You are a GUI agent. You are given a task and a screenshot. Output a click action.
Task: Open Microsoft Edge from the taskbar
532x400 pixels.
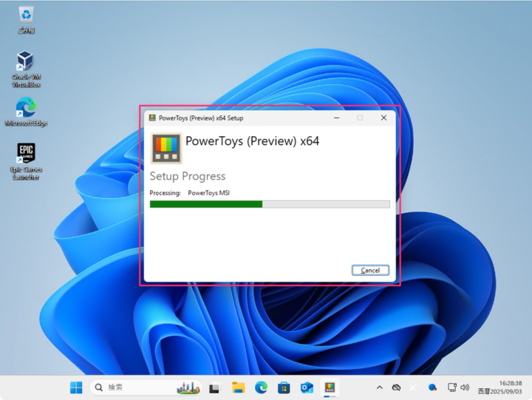[261, 387]
